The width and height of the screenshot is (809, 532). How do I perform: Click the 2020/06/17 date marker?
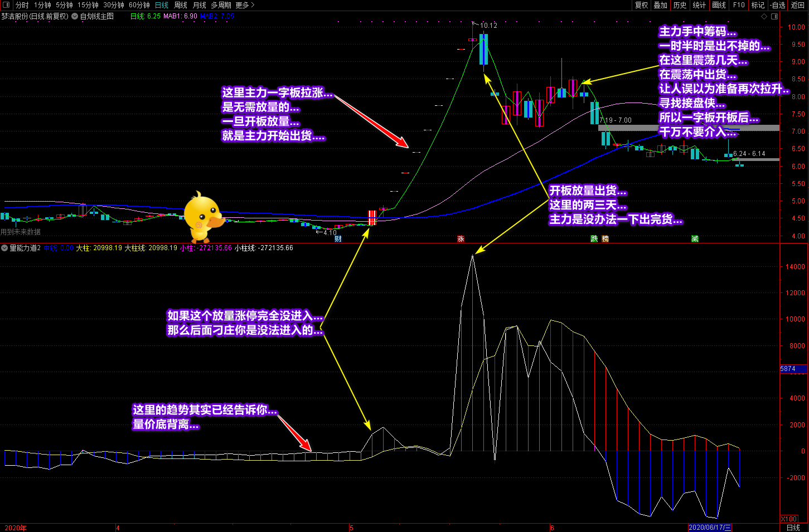(709, 527)
